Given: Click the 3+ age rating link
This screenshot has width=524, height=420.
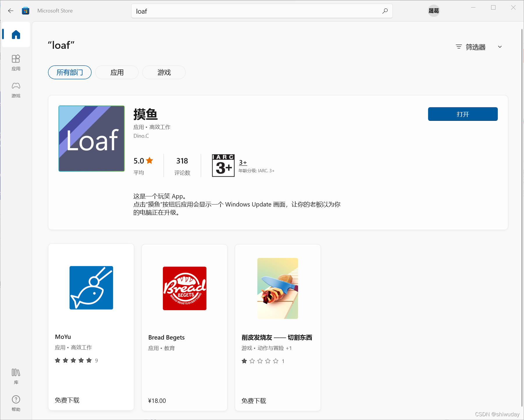Looking at the screenshot, I should pos(243,163).
